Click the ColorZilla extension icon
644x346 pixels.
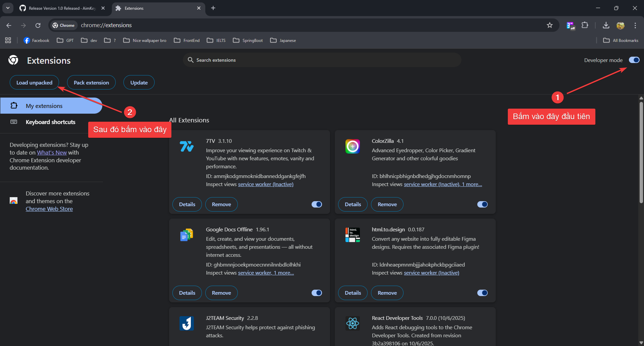click(x=353, y=147)
